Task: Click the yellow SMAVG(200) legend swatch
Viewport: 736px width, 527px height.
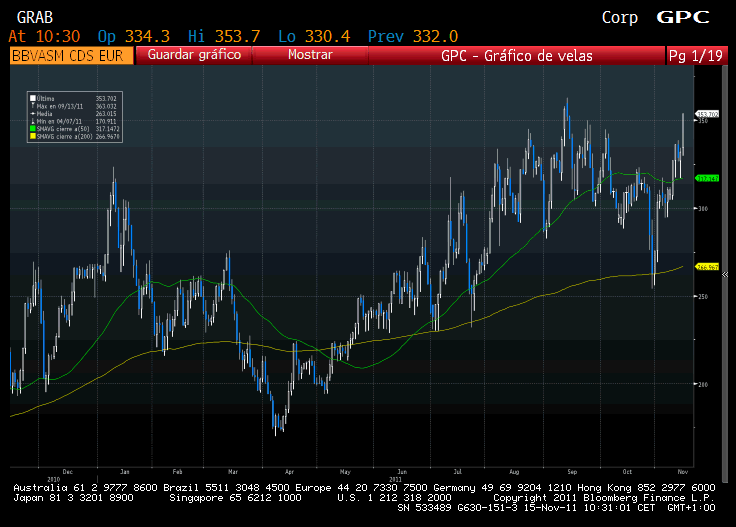Action: [33, 136]
